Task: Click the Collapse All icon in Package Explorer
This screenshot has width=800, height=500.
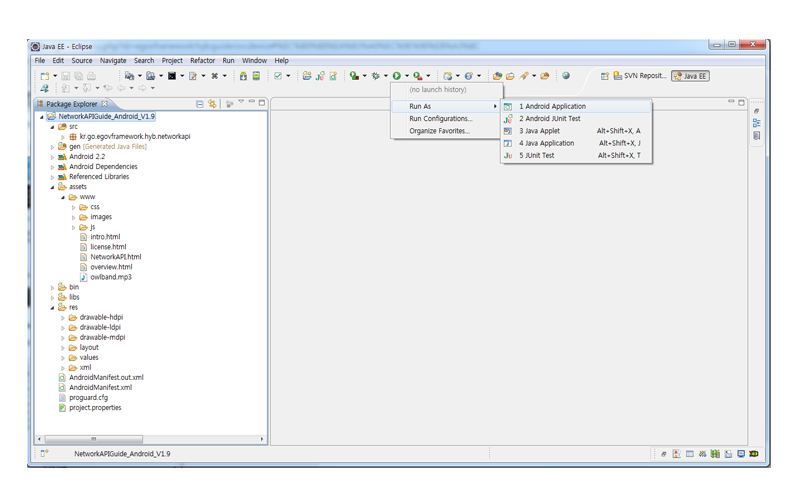Action: pos(200,104)
